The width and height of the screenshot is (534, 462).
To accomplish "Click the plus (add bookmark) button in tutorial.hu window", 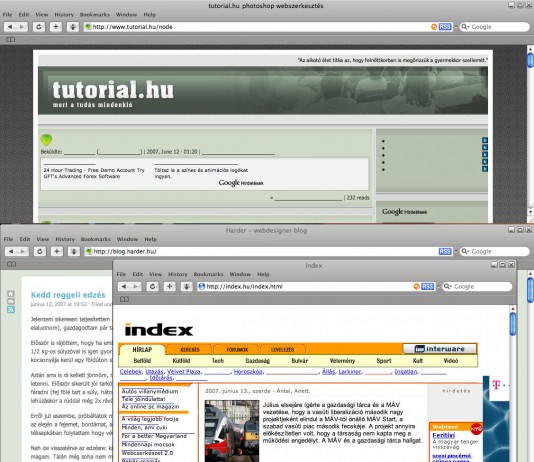I will tap(56, 27).
